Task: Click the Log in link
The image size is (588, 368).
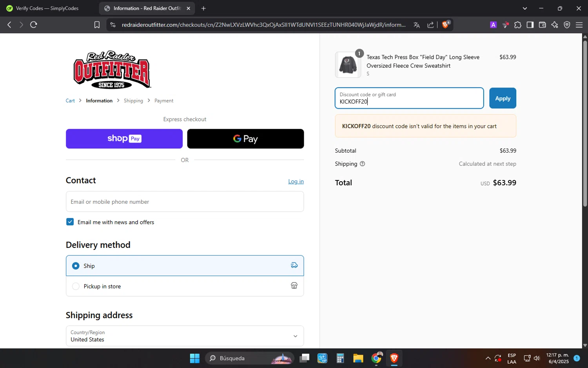Action: (296, 181)
